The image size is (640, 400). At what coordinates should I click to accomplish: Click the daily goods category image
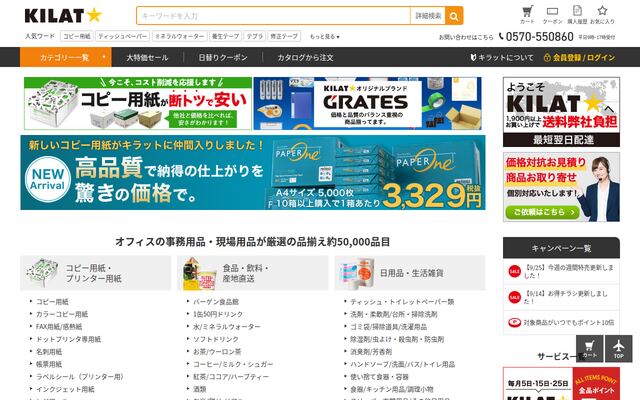click(356, 273)
